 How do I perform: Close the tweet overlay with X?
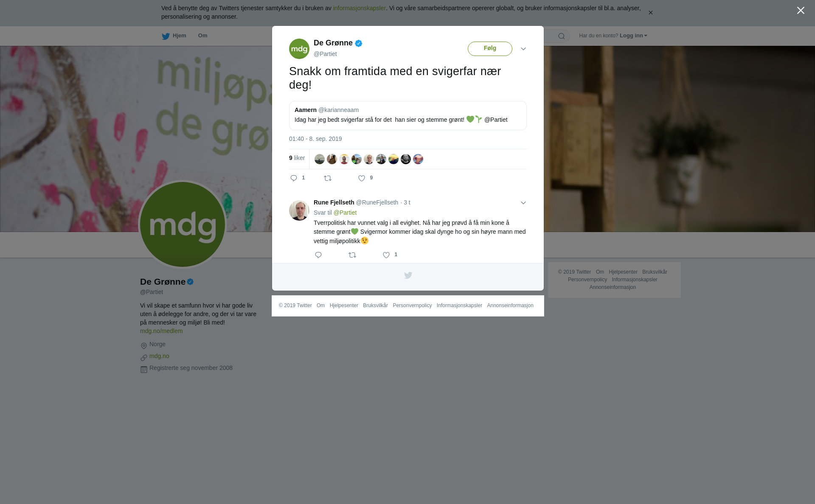click(x=801, y=11)
